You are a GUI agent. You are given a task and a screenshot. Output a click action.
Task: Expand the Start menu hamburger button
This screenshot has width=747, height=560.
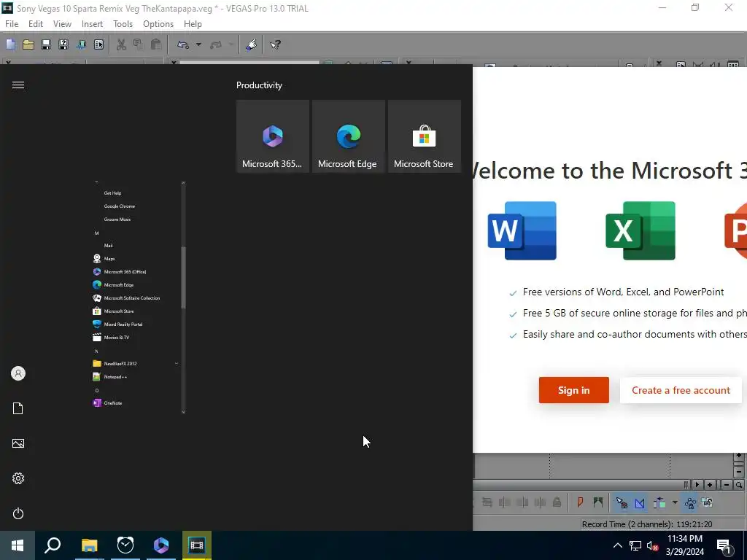pos(18,85)
